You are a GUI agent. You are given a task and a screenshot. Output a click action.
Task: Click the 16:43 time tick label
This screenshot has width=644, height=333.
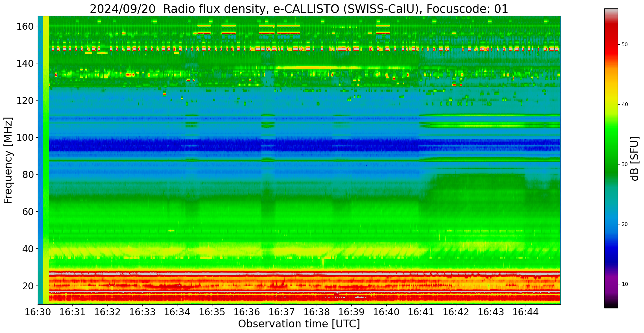[x=491, y=312]
